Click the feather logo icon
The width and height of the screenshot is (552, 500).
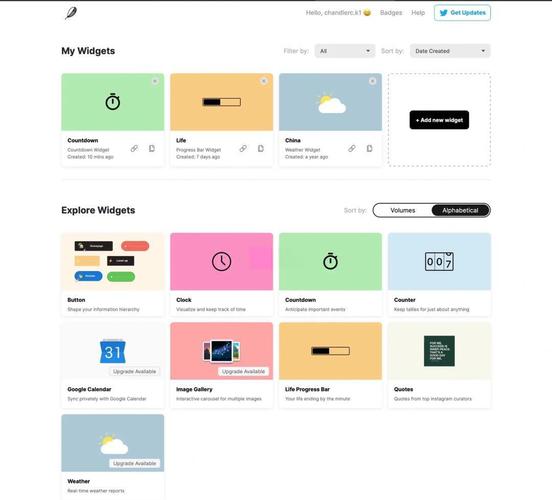[71, 13]
